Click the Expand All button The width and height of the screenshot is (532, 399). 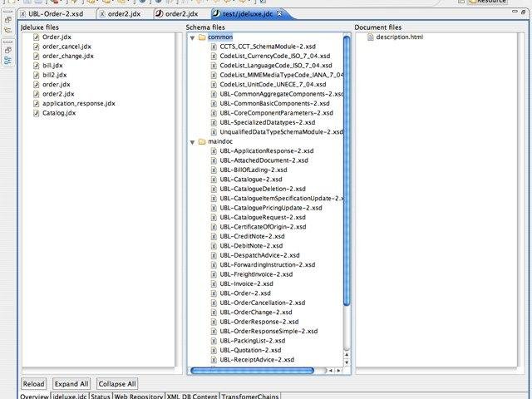pos(71,384)
